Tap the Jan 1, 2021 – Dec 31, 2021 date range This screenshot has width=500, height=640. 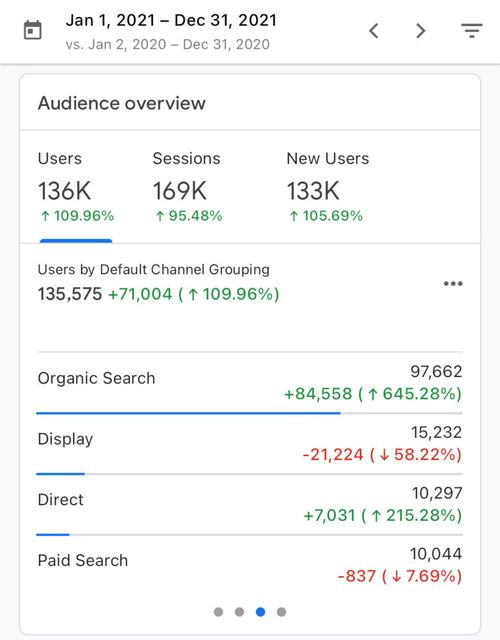171,20
